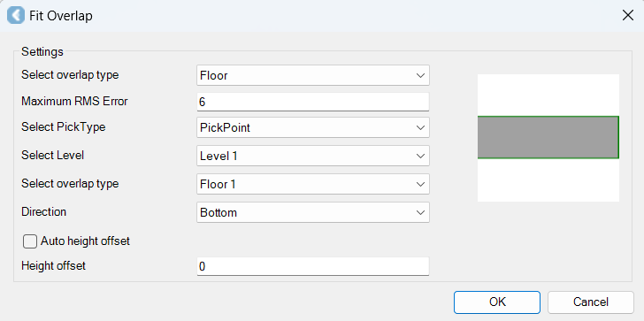
Task: Click the Settings group box title
Action: pos(42,51)
